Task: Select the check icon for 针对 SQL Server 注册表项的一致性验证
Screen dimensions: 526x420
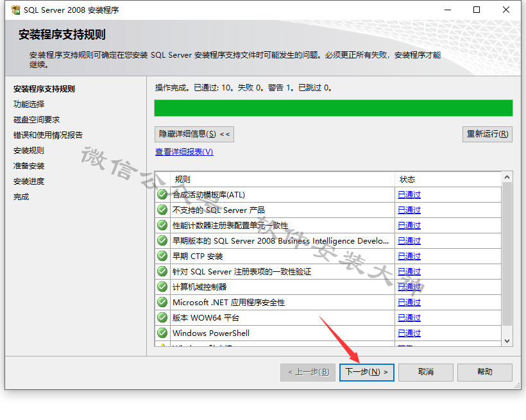Action: click(x=162, y=272)
